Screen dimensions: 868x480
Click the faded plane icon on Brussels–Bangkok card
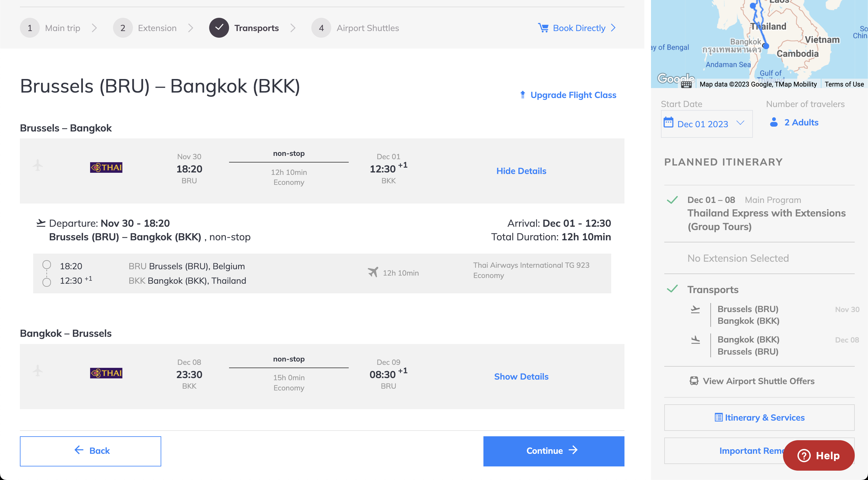point(38,165)
